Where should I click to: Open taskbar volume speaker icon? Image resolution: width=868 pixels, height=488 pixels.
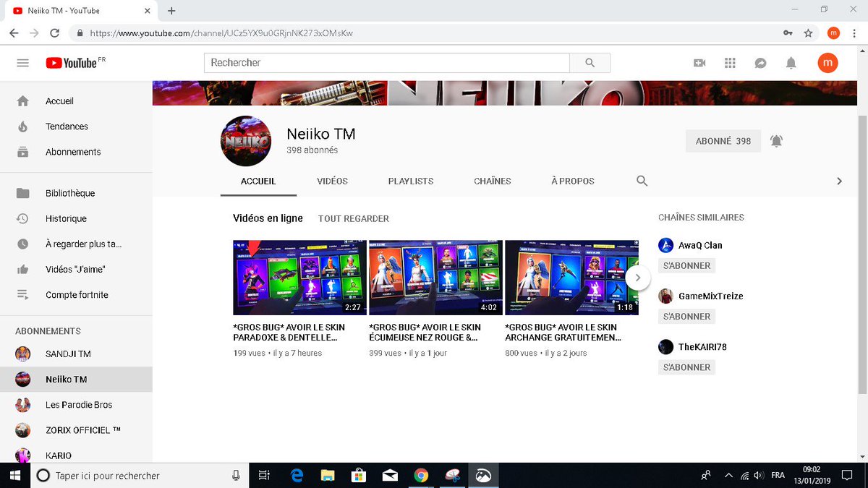758,475
